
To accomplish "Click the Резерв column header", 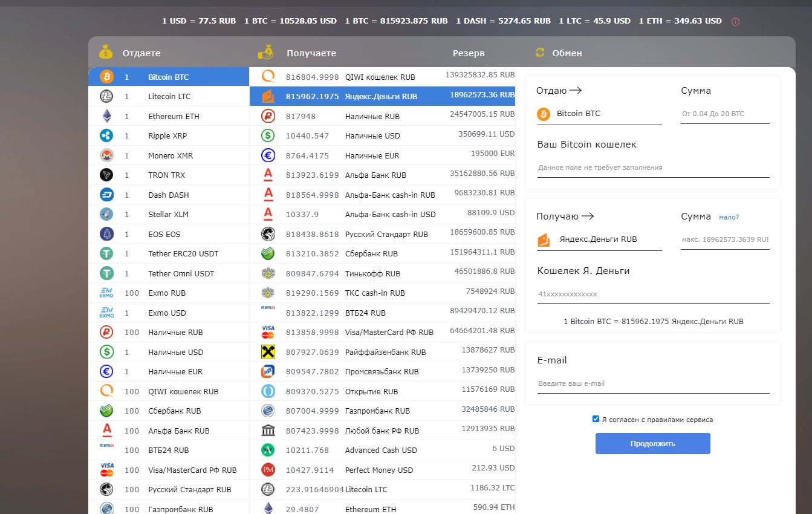I will 469,53.
